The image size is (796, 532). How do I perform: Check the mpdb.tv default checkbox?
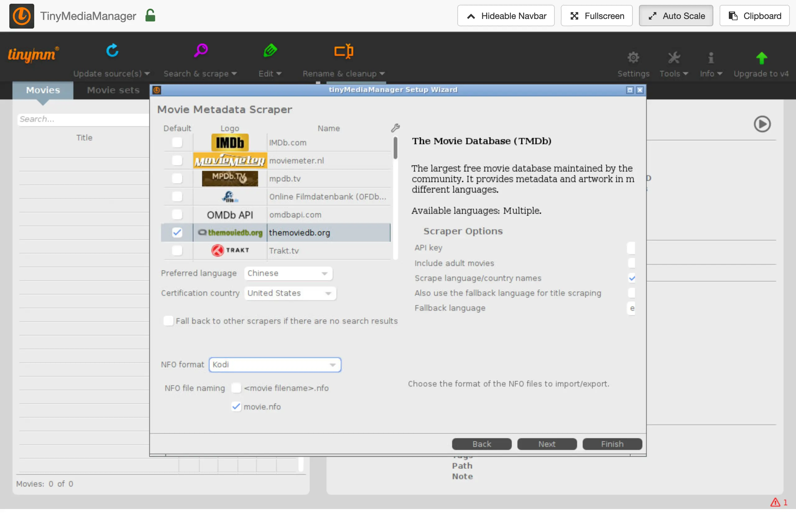[x=177, y=178]
